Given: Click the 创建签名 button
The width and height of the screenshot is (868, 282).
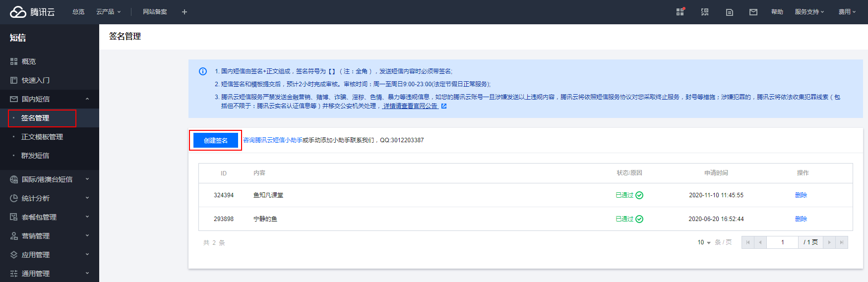Looking at the screenshot, I should click(x=215, y=140).
